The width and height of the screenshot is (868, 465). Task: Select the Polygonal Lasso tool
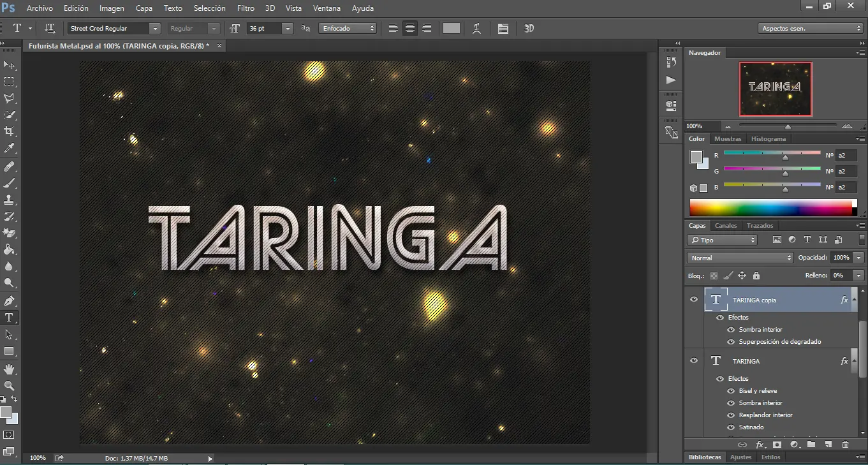9,98
